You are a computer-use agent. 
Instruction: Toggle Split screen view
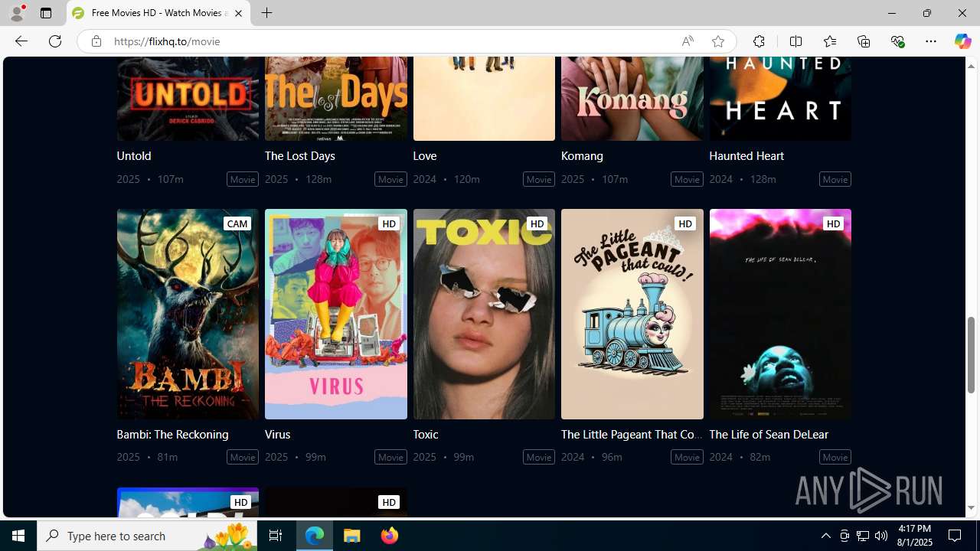coord(795,41)
